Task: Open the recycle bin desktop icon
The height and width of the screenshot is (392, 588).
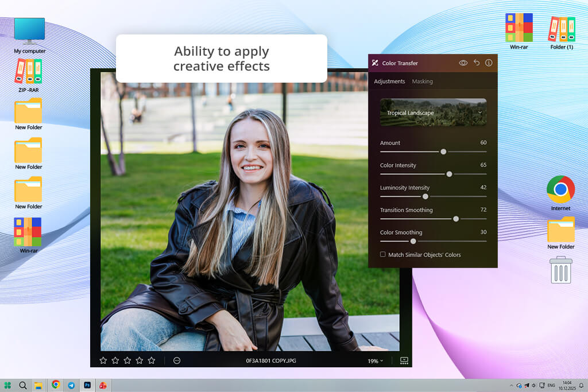Action: click(561, 270)
